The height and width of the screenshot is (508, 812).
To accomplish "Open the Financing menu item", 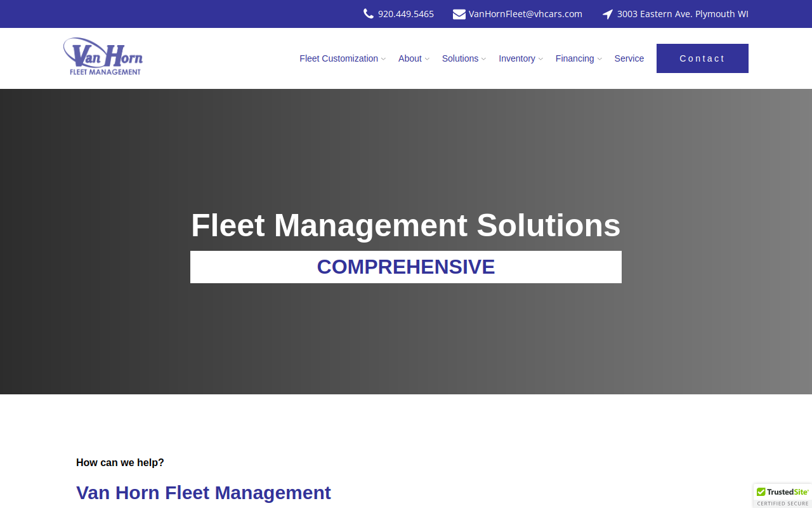I will [x=575, y=58].
